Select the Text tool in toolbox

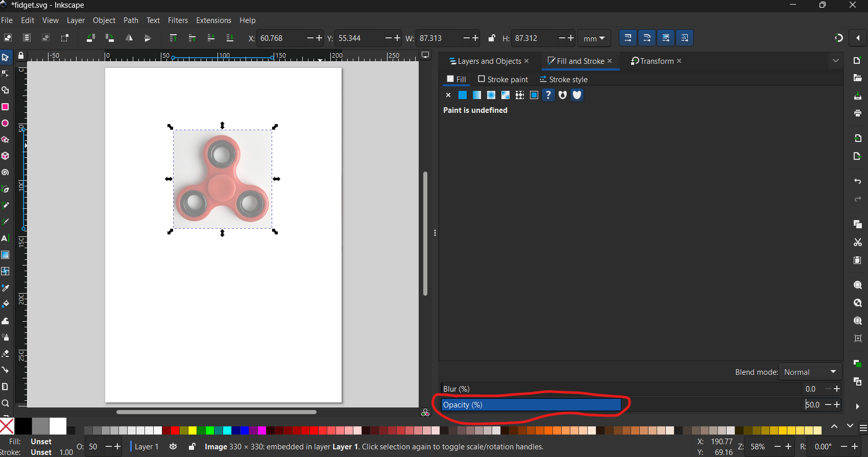click(x=5, y=238)
